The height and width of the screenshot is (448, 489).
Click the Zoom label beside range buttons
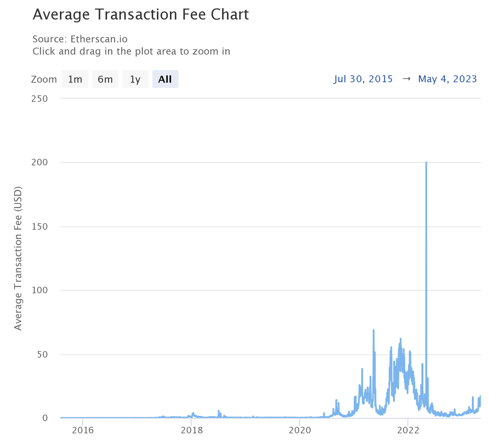pos(44,79)
